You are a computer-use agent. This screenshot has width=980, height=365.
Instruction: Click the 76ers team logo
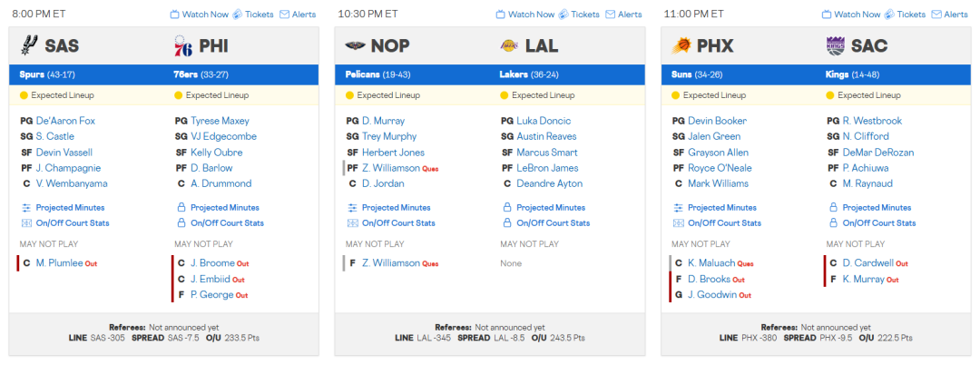coord(182,45)
